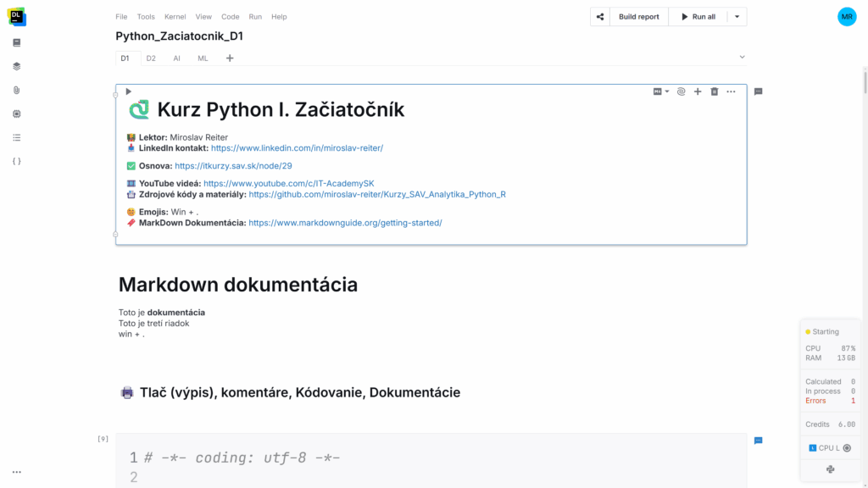Image resolution: width=868 pixels, height=488 pixels.
Task: Open the attached files paperclip icon
Action: (17, 90)
